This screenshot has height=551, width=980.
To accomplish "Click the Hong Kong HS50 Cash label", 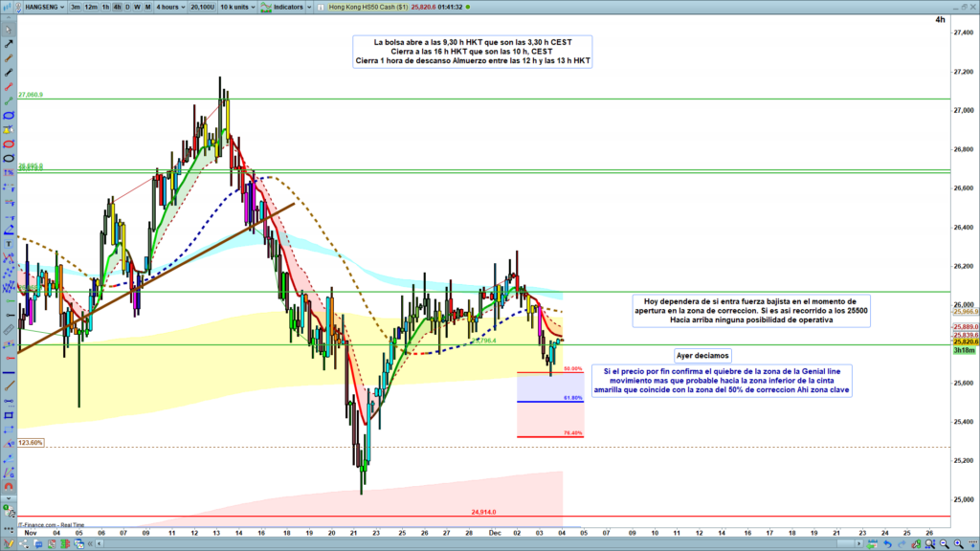I will click(367, 6).
